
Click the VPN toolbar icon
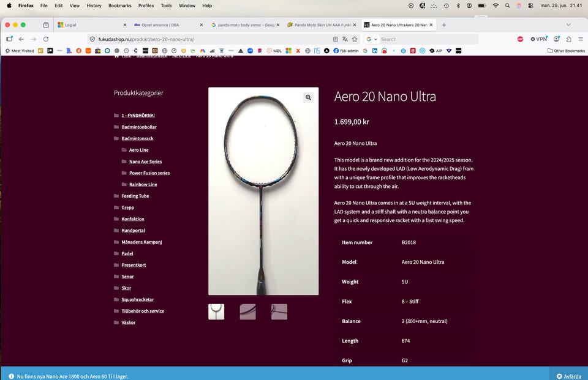coord(539,39)
